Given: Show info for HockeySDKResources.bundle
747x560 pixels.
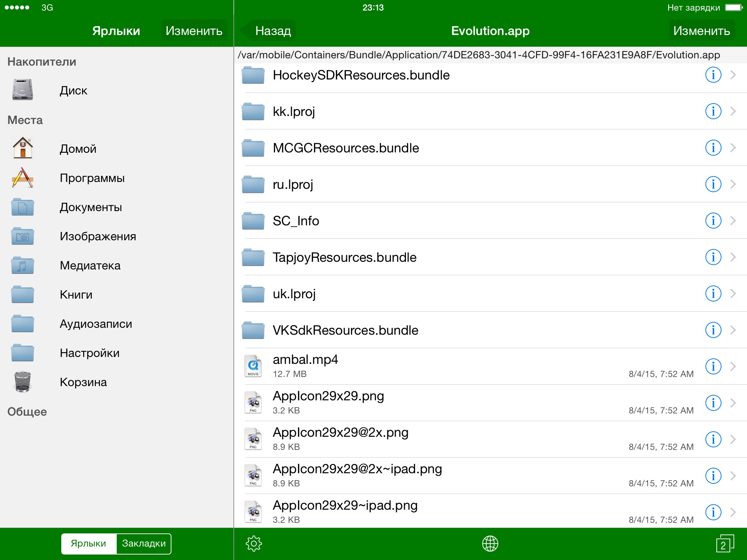Looking at the screenshot, I should point(713,75).
